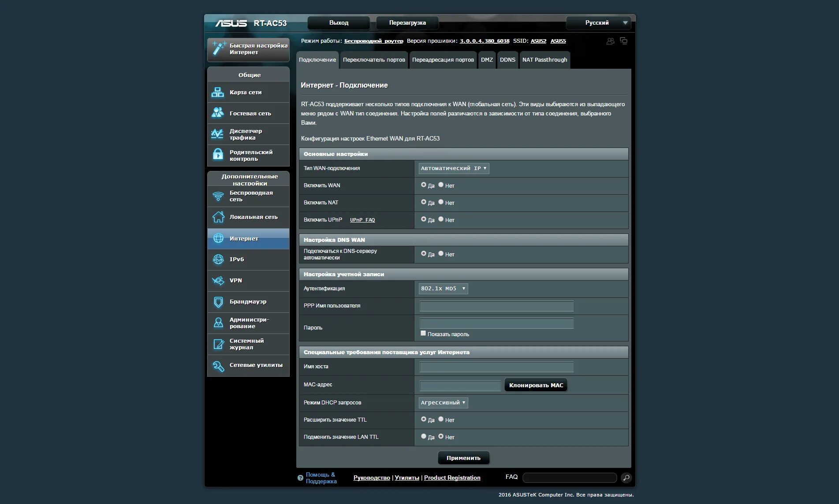Click the Выход logout button
Image resolution: width=839 pixels, height=504 pixels.
339,23
